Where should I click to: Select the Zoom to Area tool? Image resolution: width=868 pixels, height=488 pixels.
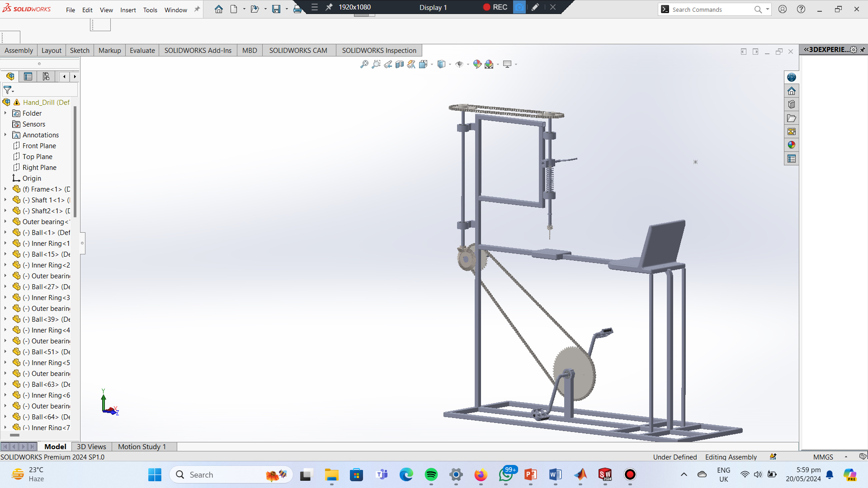[376, 64]
